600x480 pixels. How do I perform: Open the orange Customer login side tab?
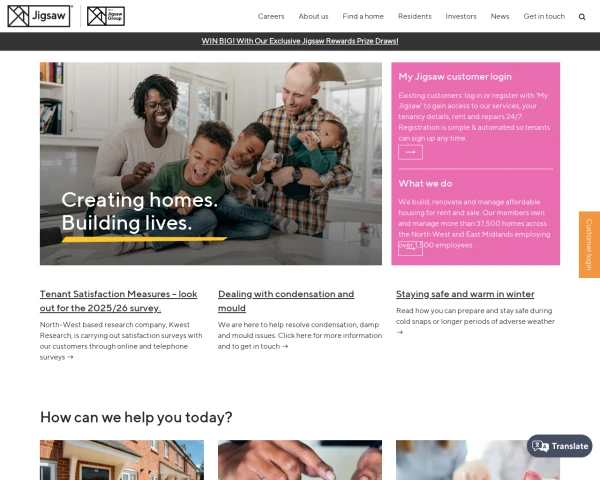[x=589, y=245]
